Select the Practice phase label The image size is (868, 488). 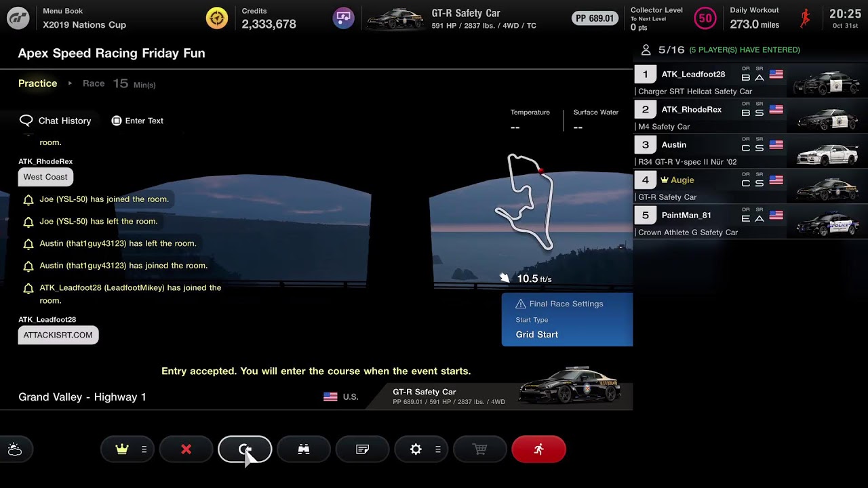pos(38,83)
